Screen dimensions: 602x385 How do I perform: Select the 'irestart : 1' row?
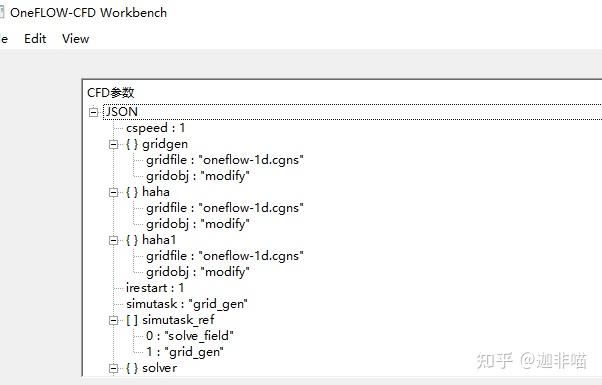click(x=155, y=288)
